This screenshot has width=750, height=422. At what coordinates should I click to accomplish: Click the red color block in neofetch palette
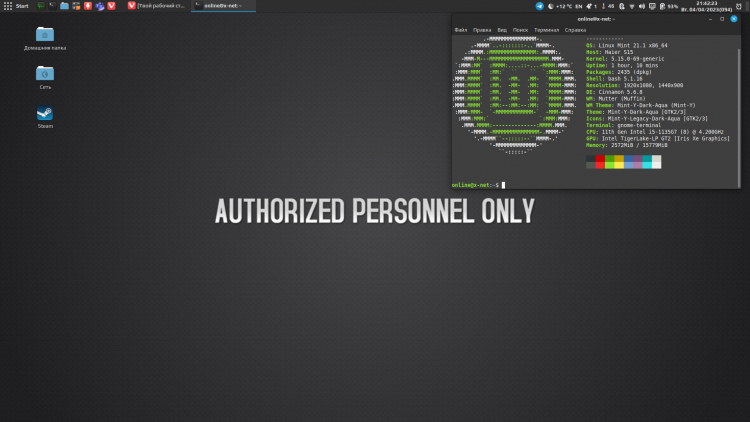[600, 158]
